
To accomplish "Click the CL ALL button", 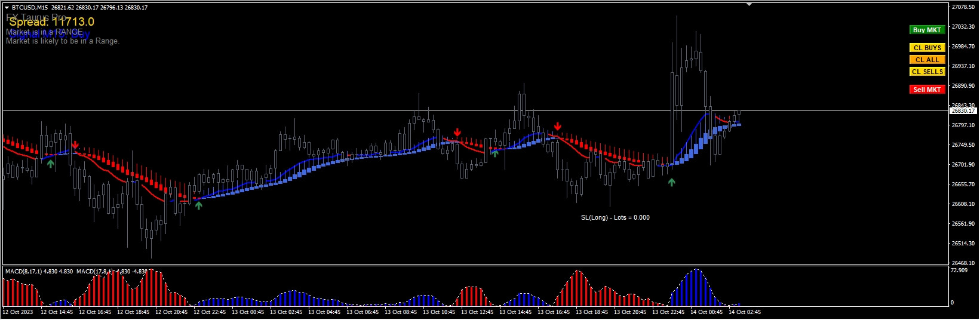I will [927, 60].
